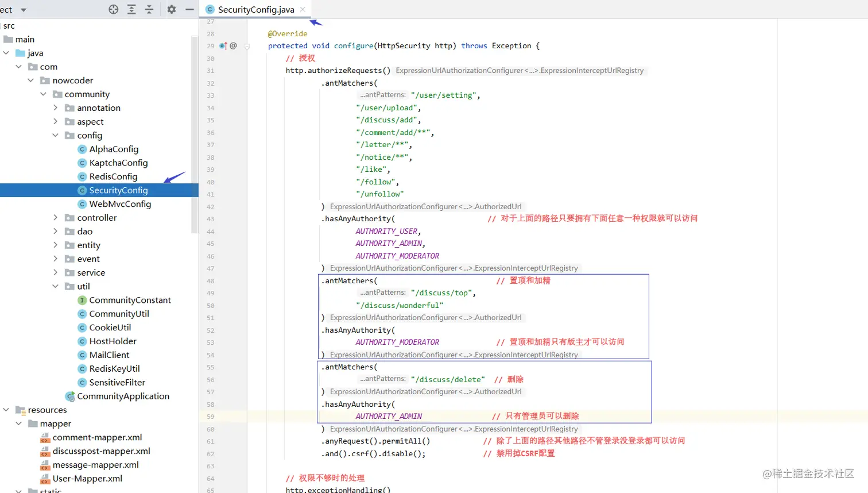868x493 pixels.
Task: Select AlphaConfig class in tree
Action: point(114,149)
